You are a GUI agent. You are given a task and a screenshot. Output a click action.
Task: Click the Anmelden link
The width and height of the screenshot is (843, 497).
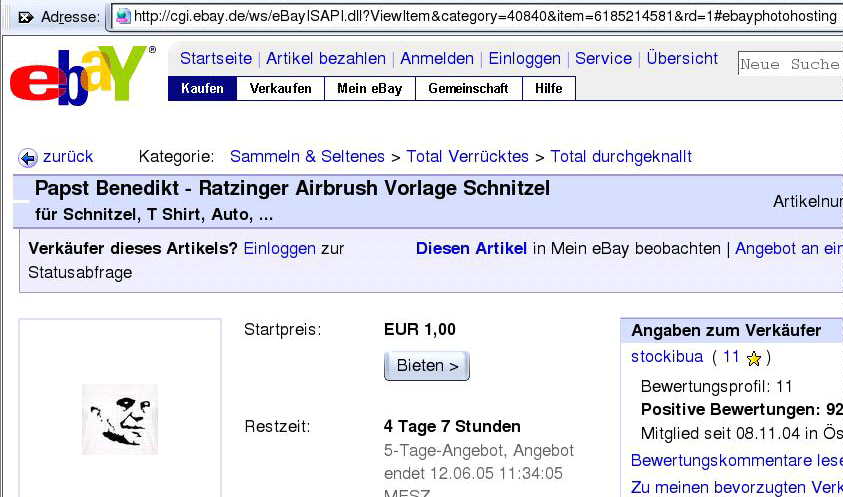point(437,58)
